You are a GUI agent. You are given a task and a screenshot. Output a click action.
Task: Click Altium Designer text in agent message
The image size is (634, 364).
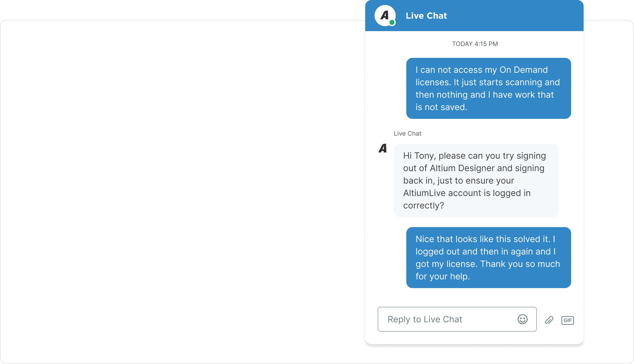click(x=462, y=168)
